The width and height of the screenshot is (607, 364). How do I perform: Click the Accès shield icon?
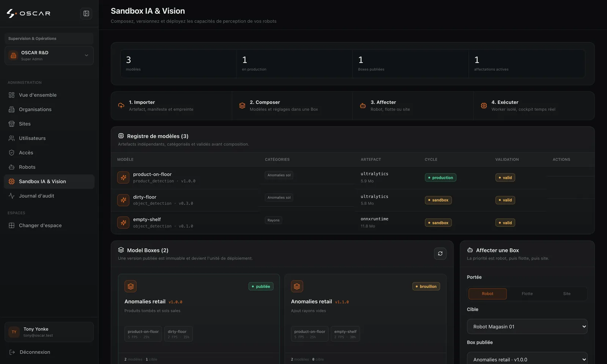[x=12, y=153]
